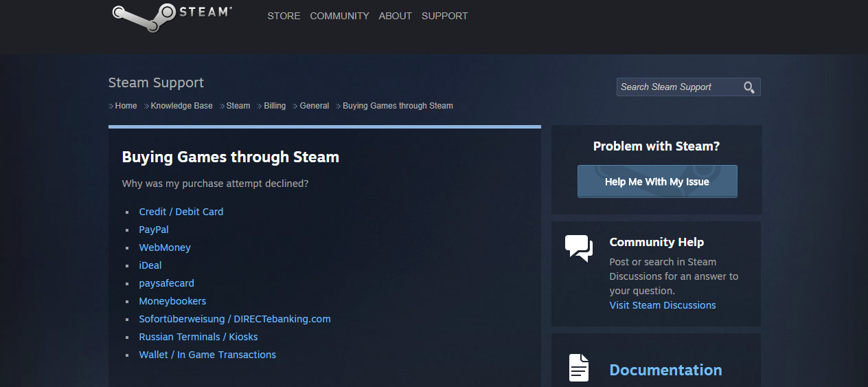Open Wallet / In Game Transactions link
The height and width of the screenshot is (387, 868).
[207, 355]
